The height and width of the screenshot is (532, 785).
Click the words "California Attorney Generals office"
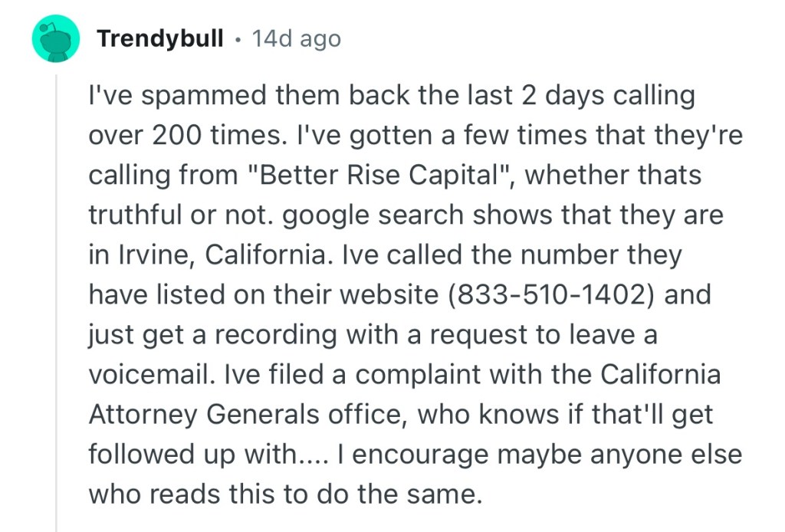point(399,396)
